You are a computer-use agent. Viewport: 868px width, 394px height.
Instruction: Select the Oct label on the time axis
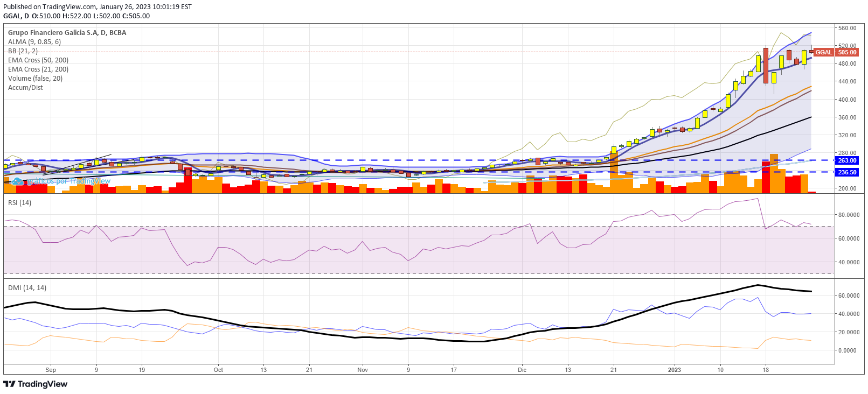tap(218, 370)
